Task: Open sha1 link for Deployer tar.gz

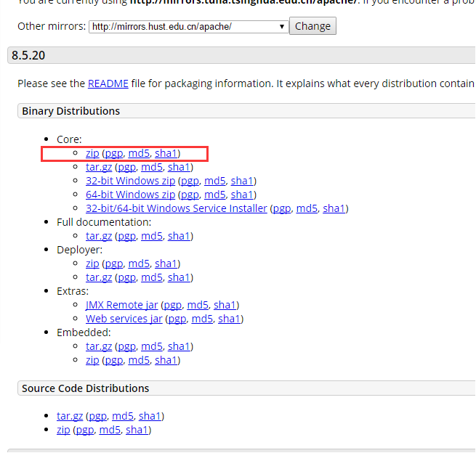Action: pos(179,277)
